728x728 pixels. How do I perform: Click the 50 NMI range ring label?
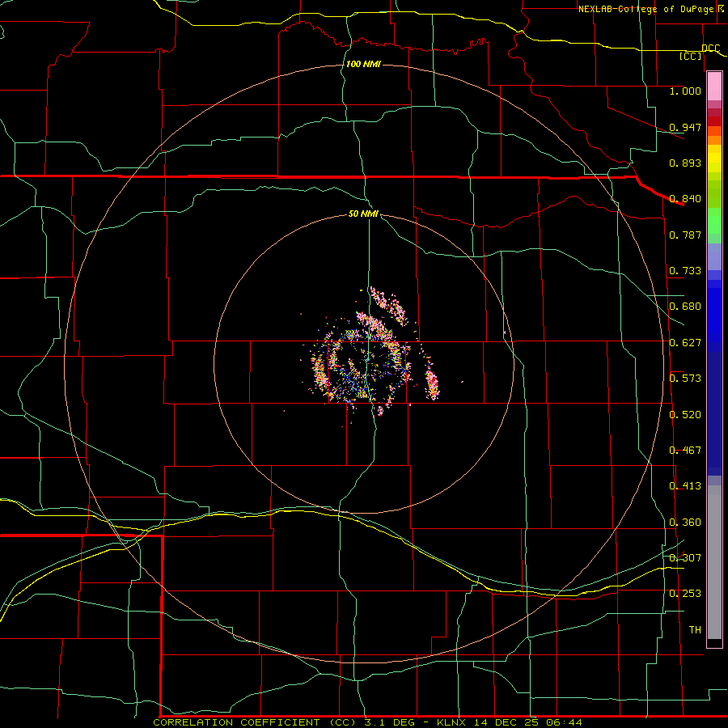pos(363,214)
